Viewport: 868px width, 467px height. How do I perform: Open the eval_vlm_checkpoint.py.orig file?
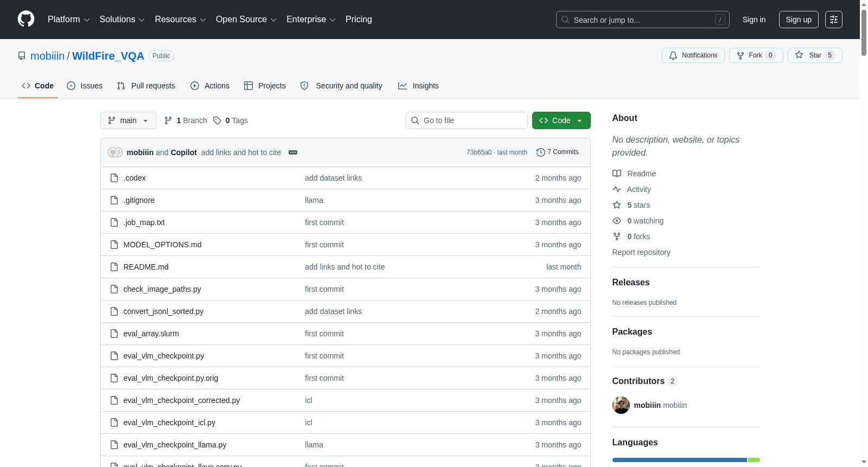click(x=170, y=378)
